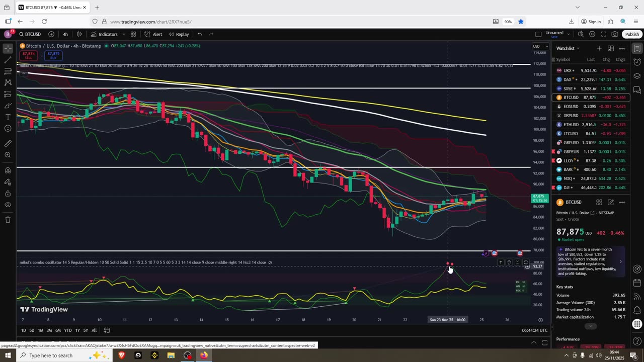The width and height of the screenshot is (644, 362).
Task: Select the text annotation tool
Action: click(8, 117)
